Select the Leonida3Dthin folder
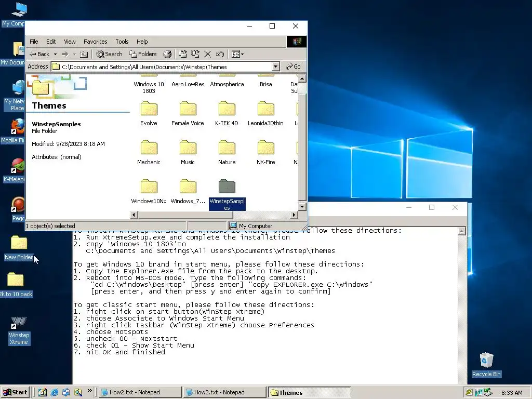This screenshot has height=399, width=532. click(265, 114)
